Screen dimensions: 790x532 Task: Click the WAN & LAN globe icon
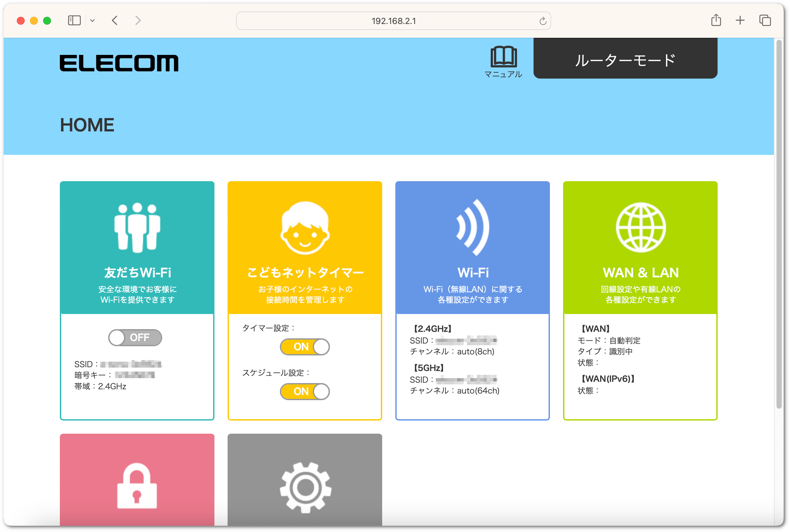tap(640, 227)
